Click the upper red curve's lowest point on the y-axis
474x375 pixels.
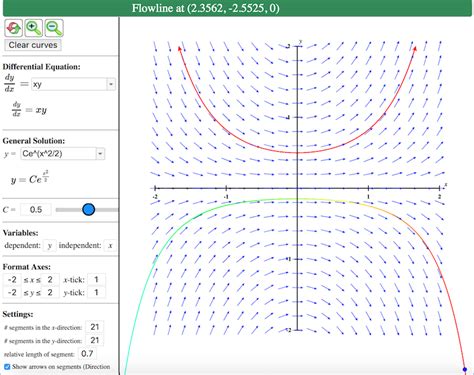[x=297, y=153]
